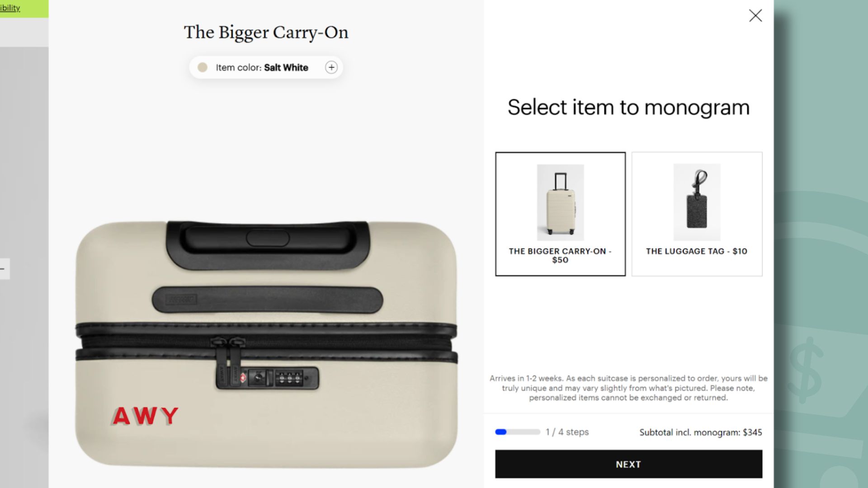Click the Subtotal incl. monogram text

[701, 432]
